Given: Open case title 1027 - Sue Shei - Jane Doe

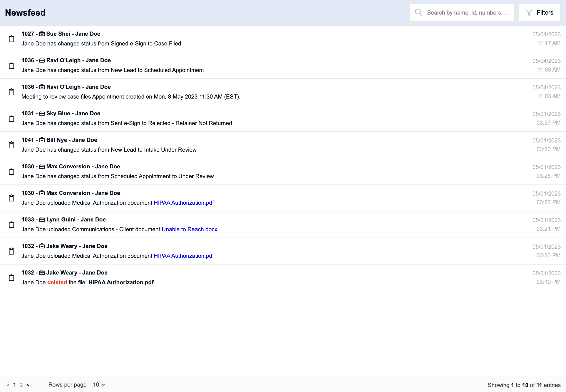Looking at the screenshot, I should tap(61, 34).
